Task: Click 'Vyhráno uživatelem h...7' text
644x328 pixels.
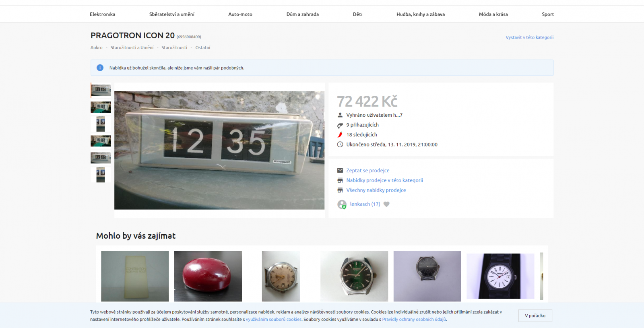Action: click(x=374, y=115)
